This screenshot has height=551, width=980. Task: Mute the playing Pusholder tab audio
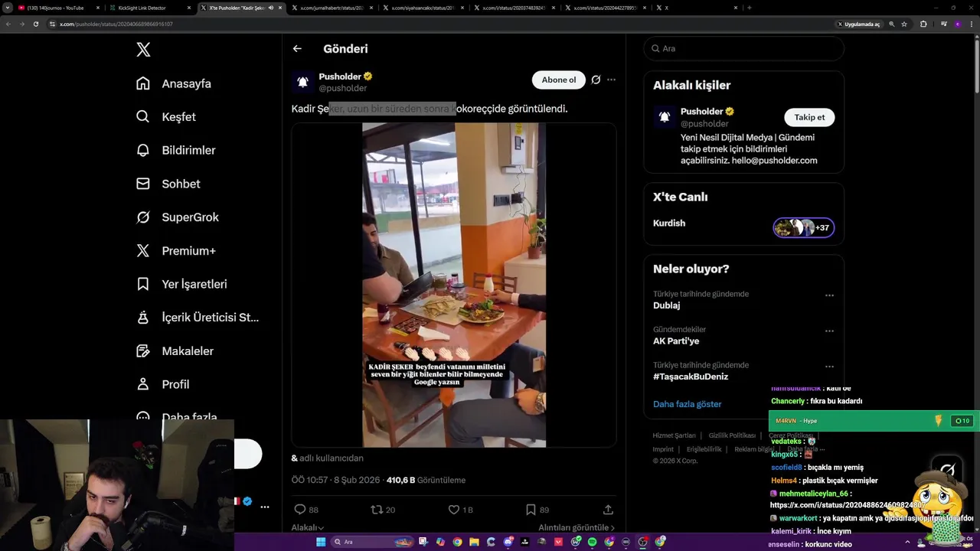pyautogui.click(x=270, y=8)
